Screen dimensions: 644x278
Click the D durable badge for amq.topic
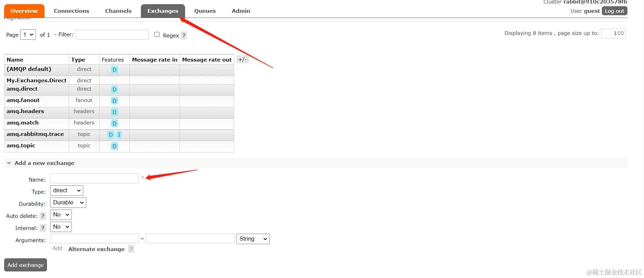click(x=114, y=146)
